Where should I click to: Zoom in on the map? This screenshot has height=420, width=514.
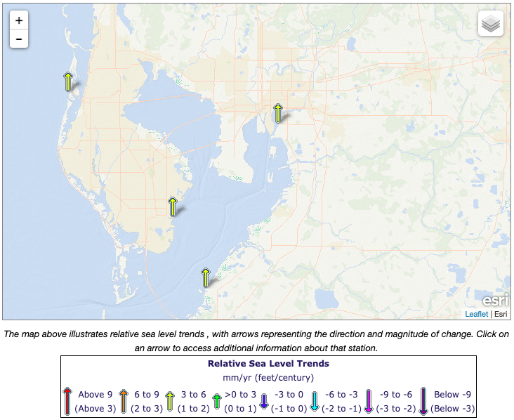tap(19, 21)
